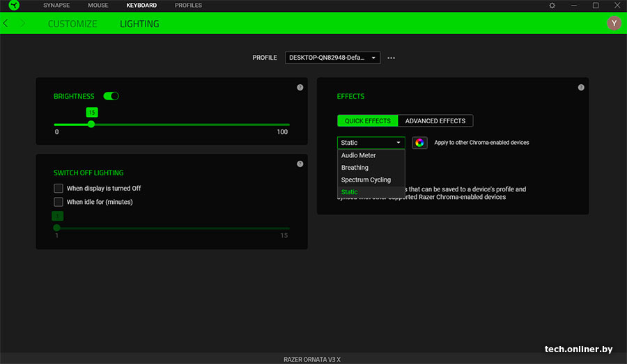The height and width of the screenshot is (364, 627).
Task: Click Switch Off Lighting help icon
Action: [300, 164]
